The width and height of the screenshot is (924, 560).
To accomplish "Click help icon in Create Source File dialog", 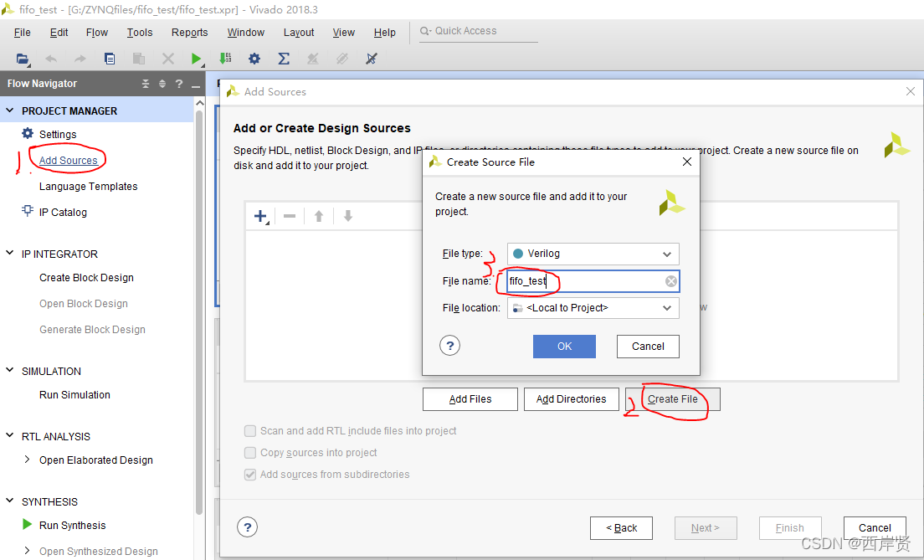I will click(449, 346).
